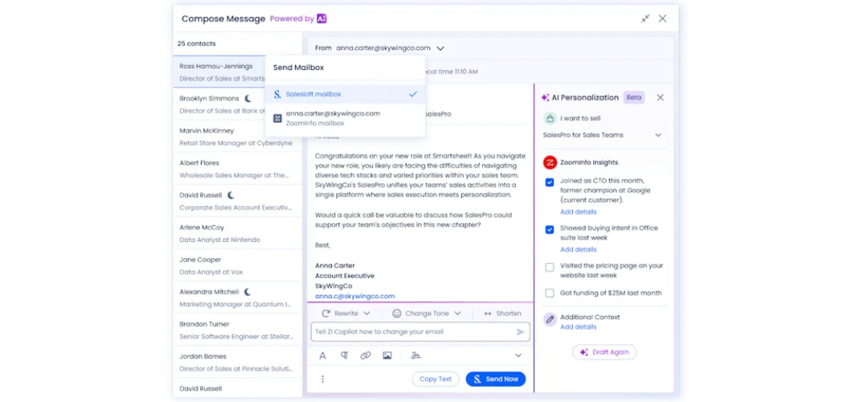Open the paragraph formatting icon
The width and height of the screenshot is (868, 402).
[x=344, y=355]
